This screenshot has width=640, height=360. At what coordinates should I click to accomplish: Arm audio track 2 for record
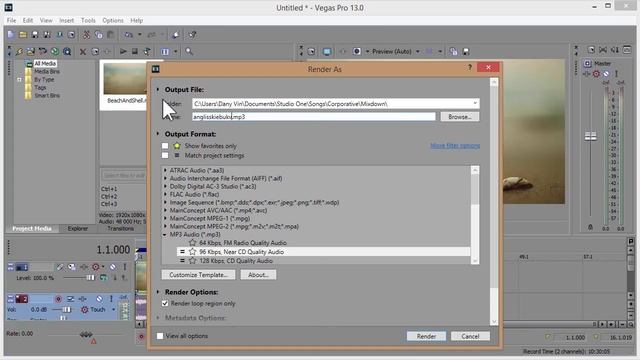coord(58,299)
